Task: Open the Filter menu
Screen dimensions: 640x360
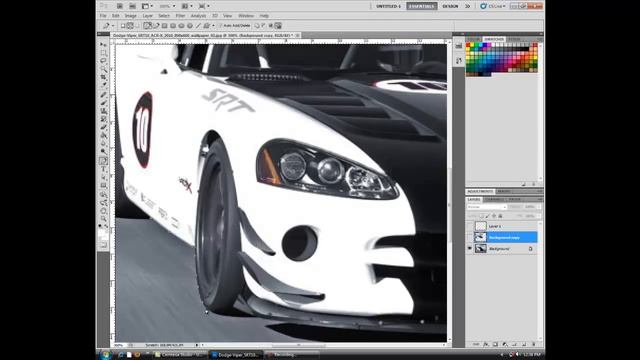Action: pos(180,16)
